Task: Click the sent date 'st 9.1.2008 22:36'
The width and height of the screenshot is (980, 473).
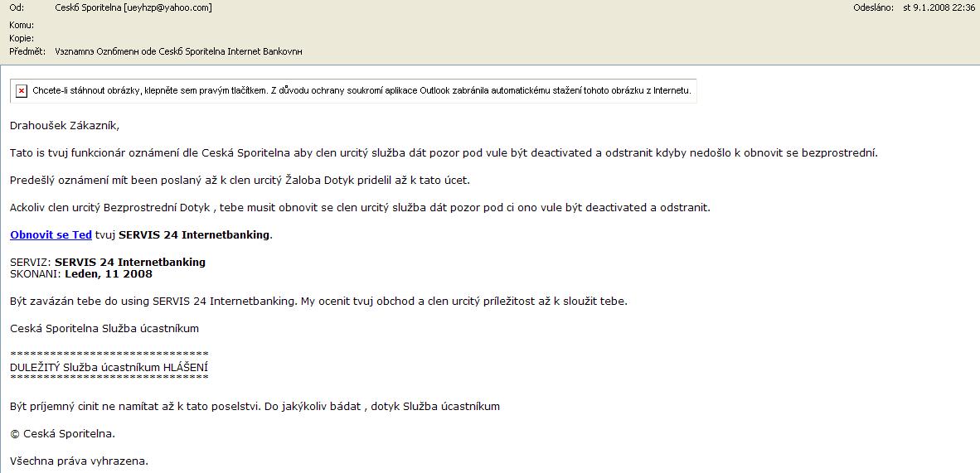Action: click(x=939, y=7)
